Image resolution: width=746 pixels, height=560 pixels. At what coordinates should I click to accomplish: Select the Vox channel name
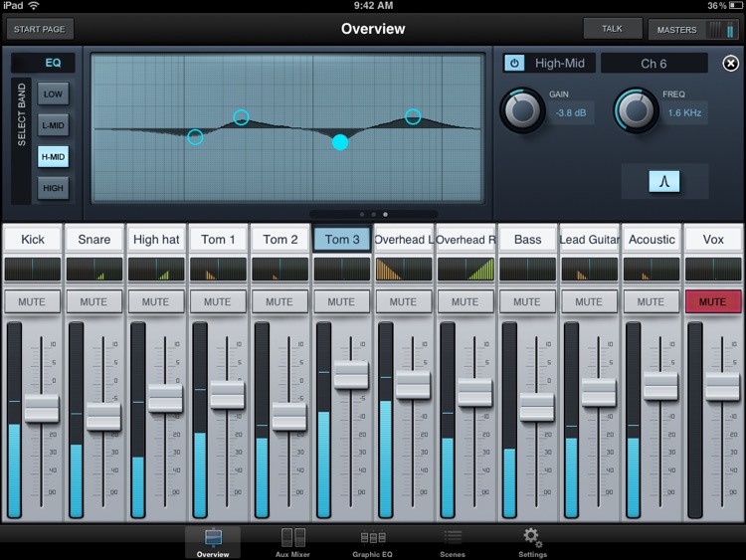[x=713, y=239]
